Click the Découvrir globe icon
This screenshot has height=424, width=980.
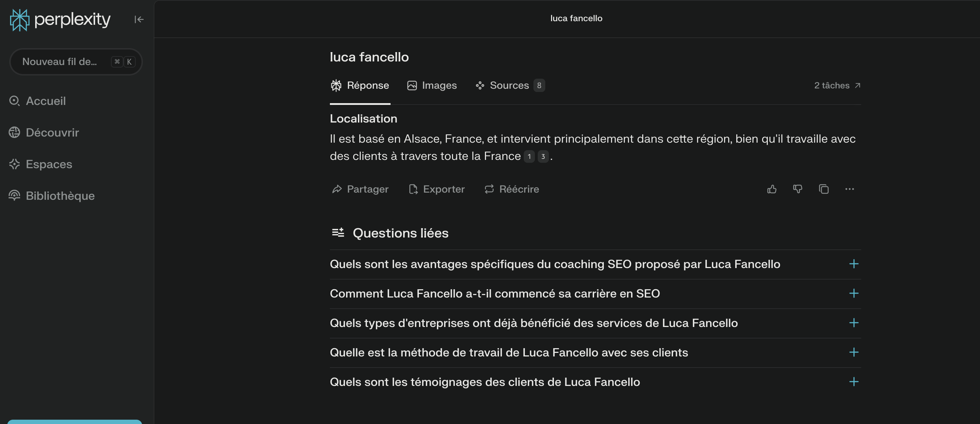14,133
